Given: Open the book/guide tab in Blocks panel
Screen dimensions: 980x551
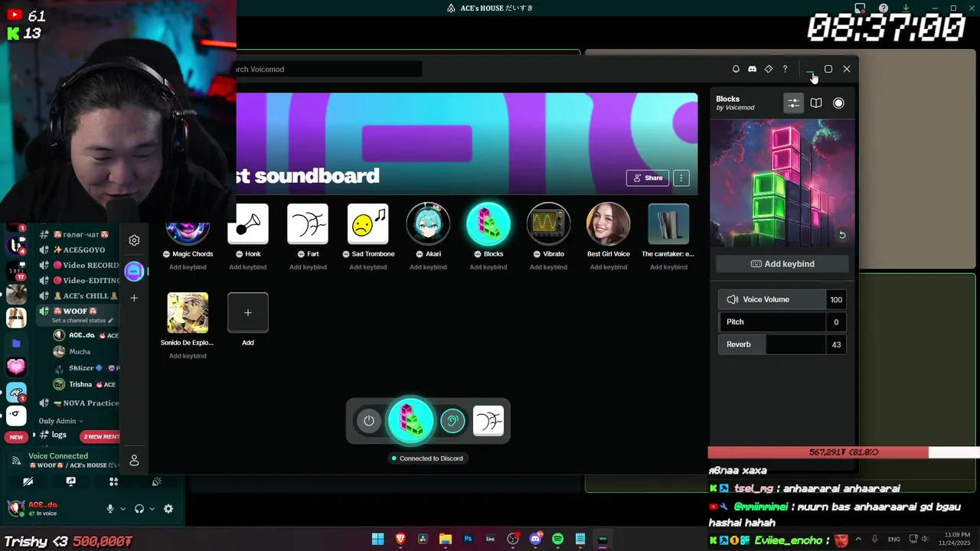Looking at the screenshot, I should tap(816, 103).
